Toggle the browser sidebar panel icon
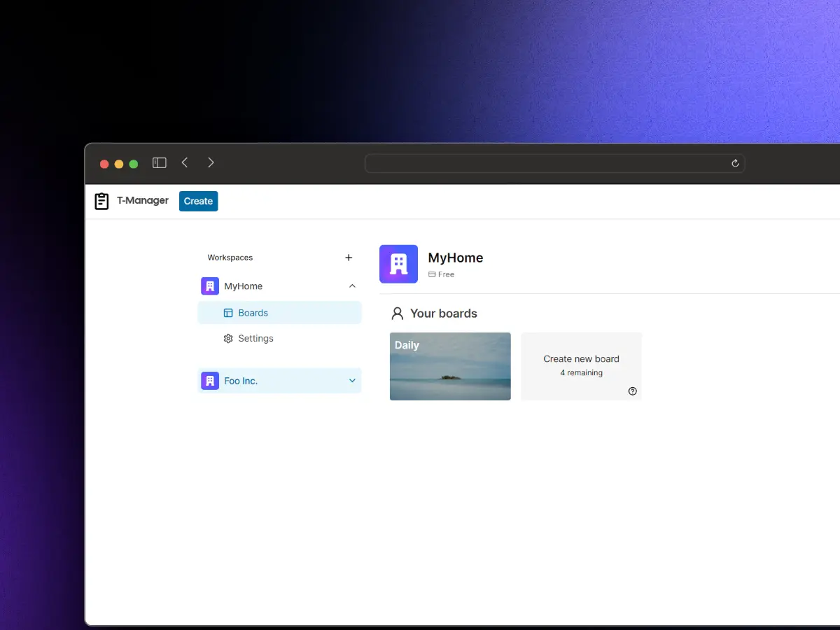The image size is (840, 630). (x=159, y=162)
